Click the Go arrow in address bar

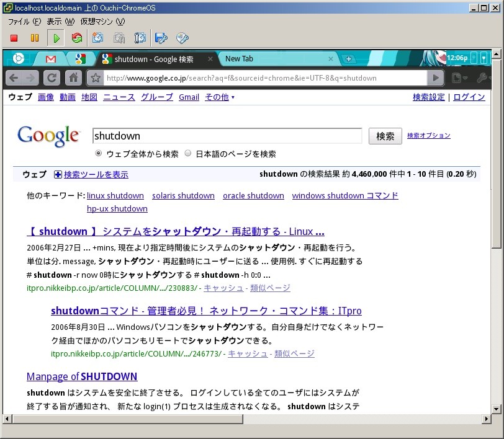tap(436, 78)
